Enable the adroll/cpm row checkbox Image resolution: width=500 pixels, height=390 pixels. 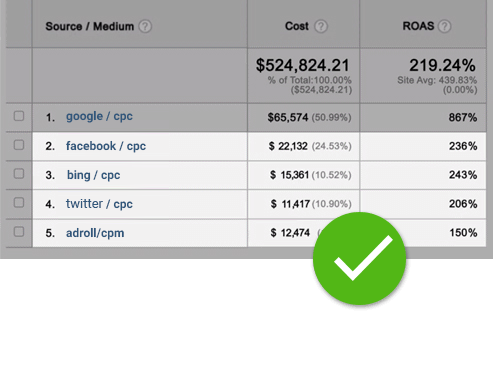(19, 232)
